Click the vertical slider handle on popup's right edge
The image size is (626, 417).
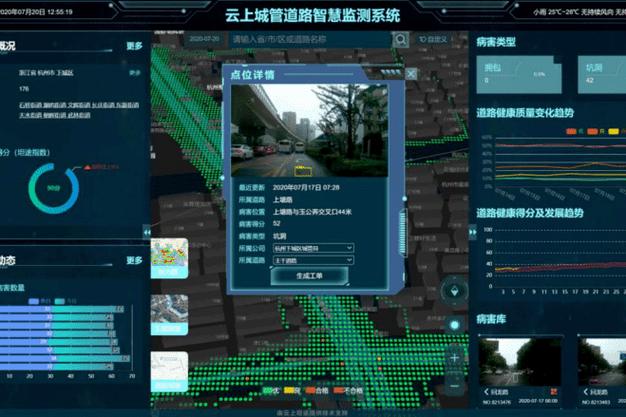[403, 233]
